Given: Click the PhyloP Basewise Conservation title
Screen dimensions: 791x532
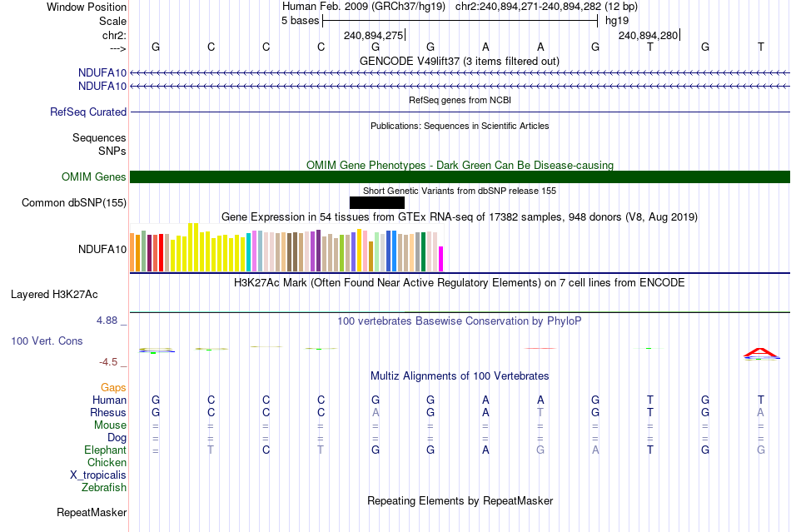Looking at the screenshot, I should tap(459, 321).
